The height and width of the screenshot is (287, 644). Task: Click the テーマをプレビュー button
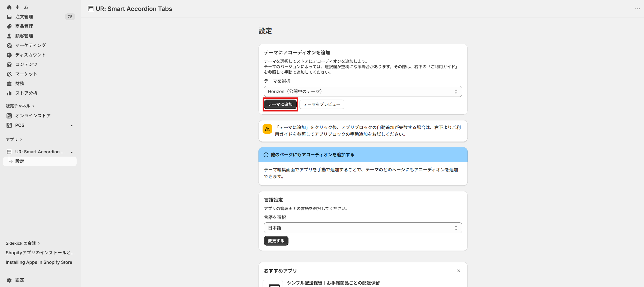(322, 104)
